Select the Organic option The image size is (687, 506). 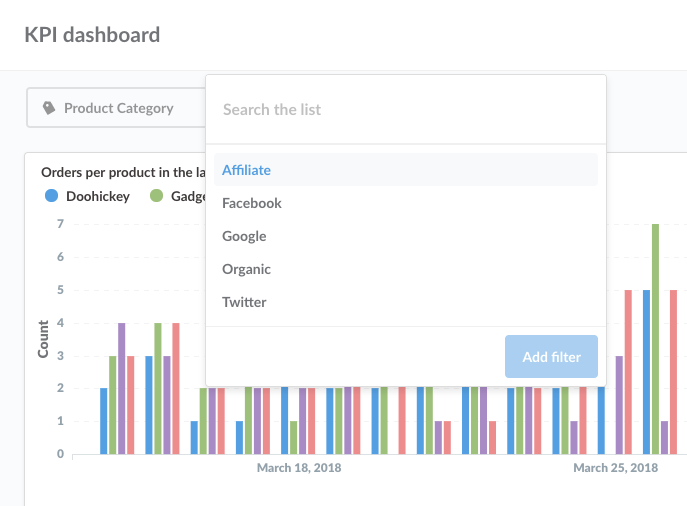[x=246, y=269]
